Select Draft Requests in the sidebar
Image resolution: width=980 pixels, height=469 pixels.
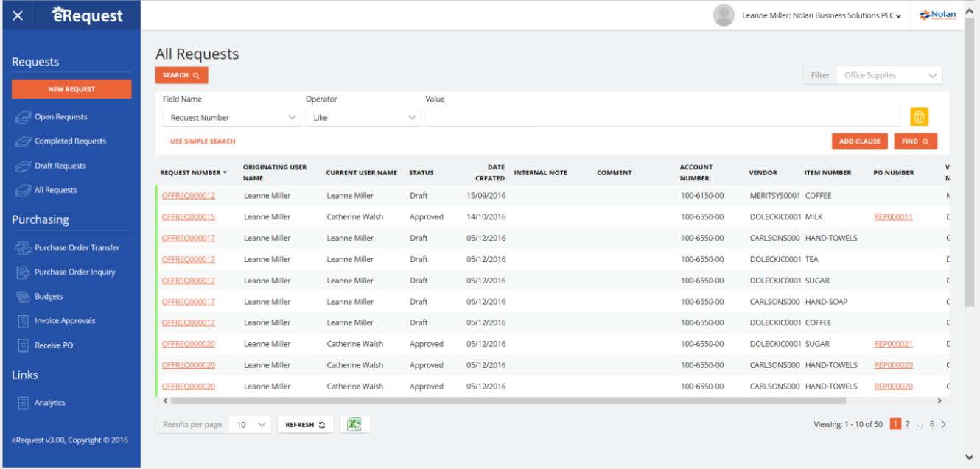point(60,166)
